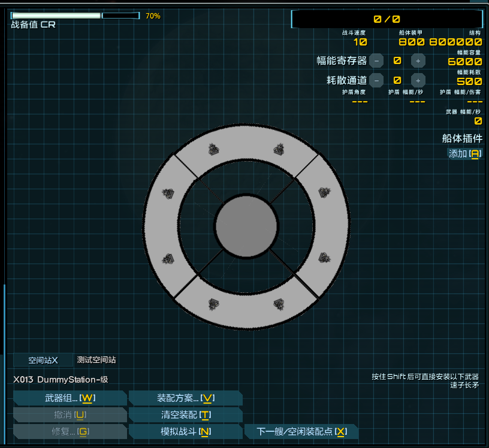This screenshot has width=489, height=448.
Task: Select the right-side weapon mount slot
Action: 324,193
